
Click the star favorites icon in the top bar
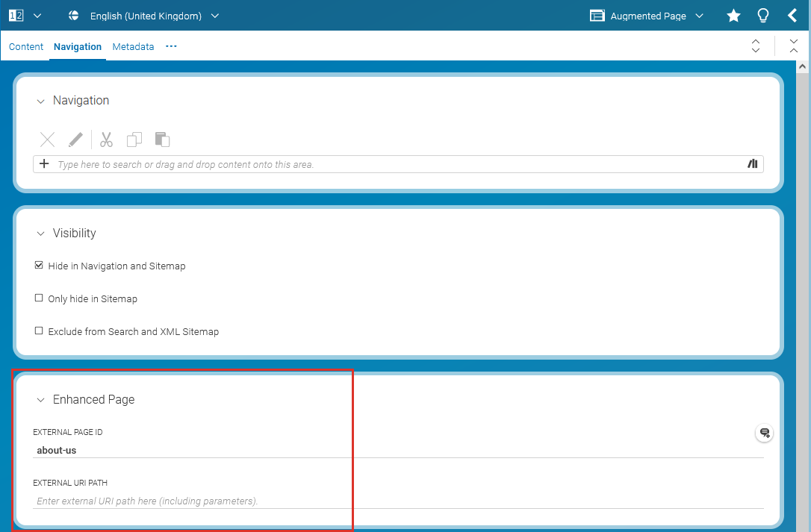tap(733, 15)
